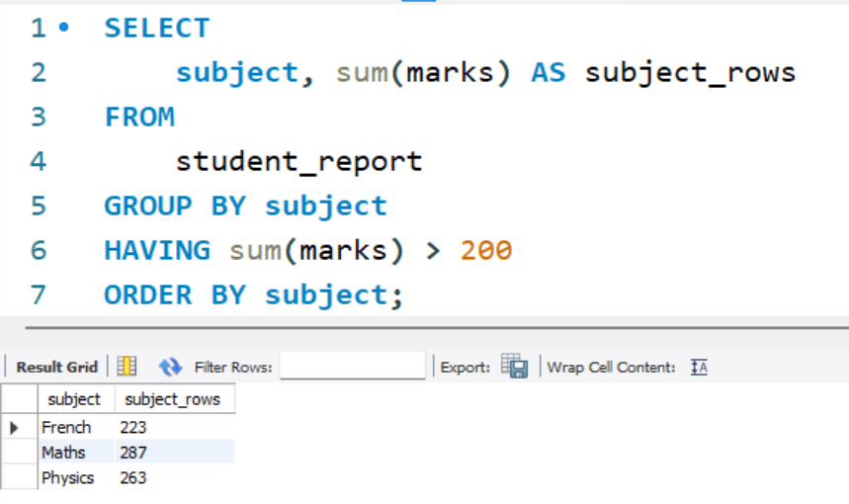This screenshot has height=504, width=849.
Task: Select the 263 value cell
Action: (175, 477)
